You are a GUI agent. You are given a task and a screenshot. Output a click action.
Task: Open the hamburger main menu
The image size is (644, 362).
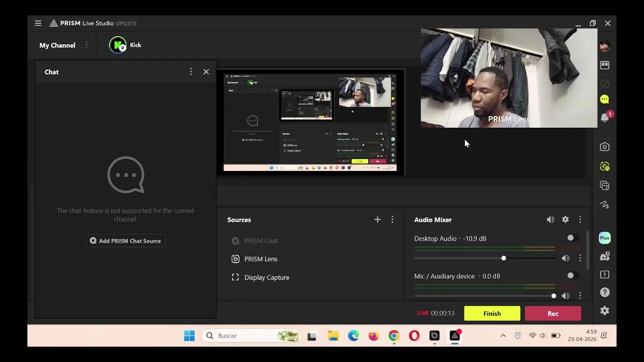coord(38,23)
